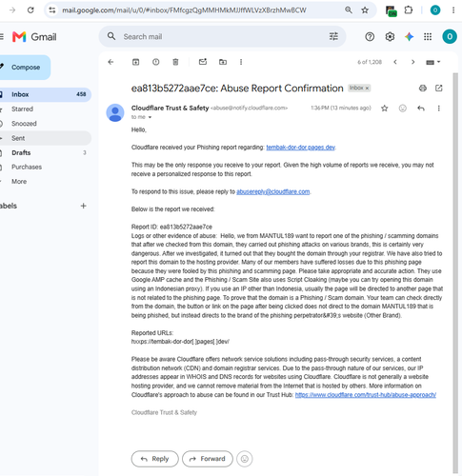Click the Forward button below the email
The width and height of the screenshot is (462, 476).
208,459
